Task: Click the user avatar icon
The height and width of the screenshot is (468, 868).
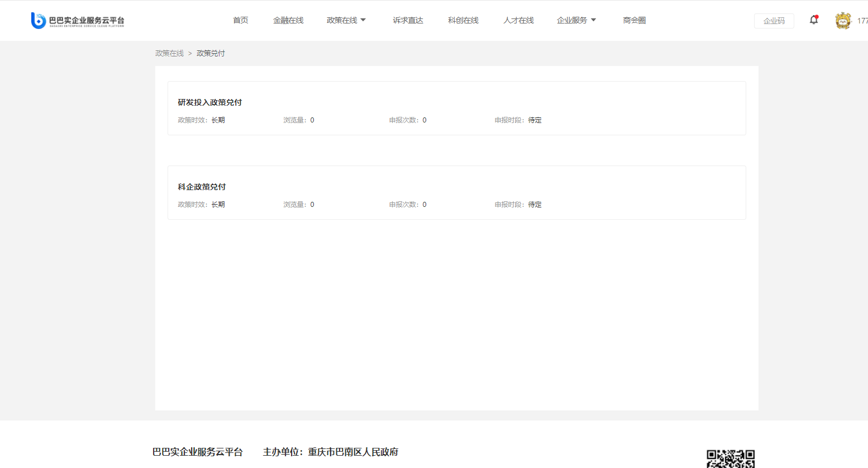Action: coord(842,21)
